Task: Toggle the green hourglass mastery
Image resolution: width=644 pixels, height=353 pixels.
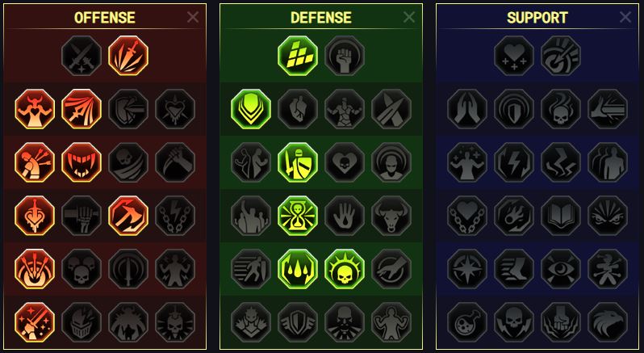Action: [x=298, y=216]
